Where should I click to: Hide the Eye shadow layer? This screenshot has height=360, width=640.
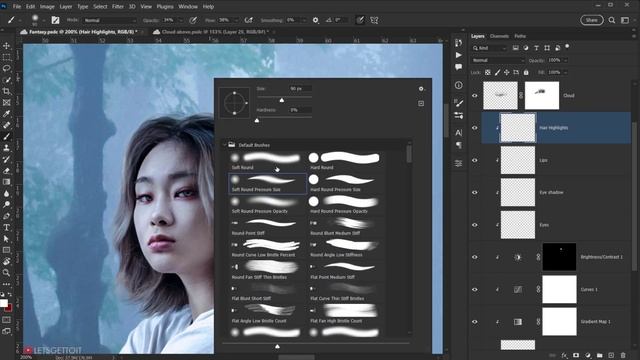[x=475, y=192]
